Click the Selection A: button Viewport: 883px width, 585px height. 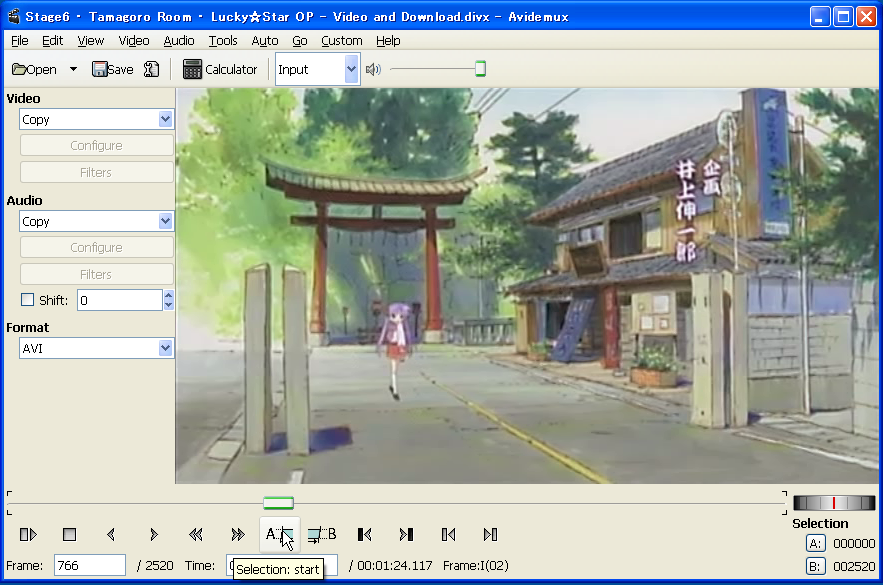815,543
